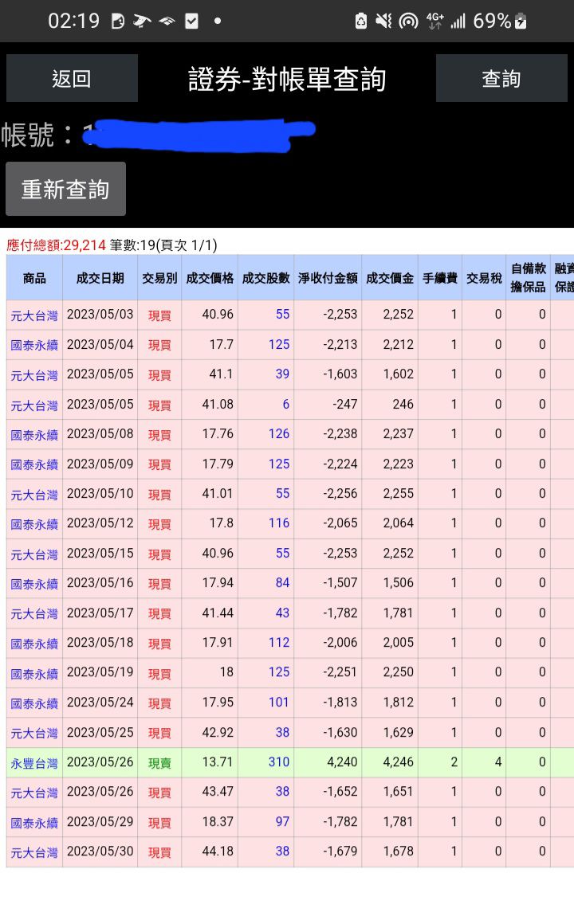Select the 成交價格 column header
This screenshot has width=574, height=924.
coord(210,278)
